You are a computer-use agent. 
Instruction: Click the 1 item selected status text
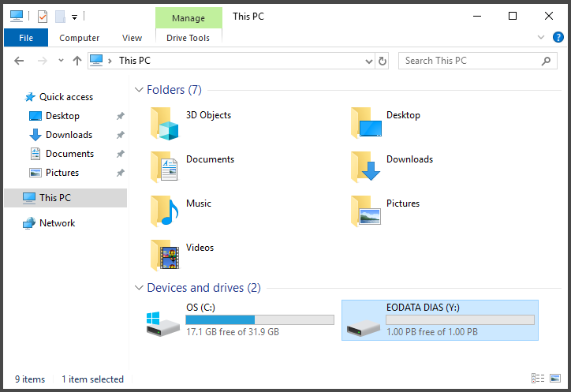pyautogui.click(x=93, y=379)
